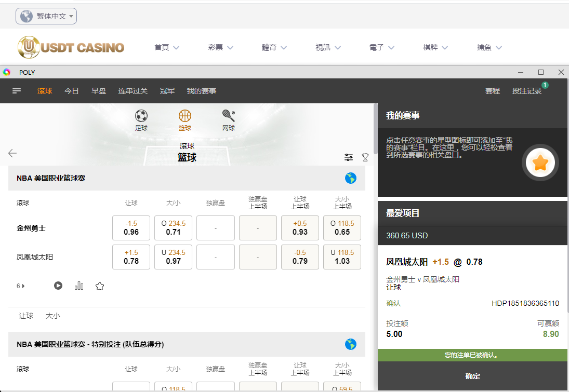Image resolution: width=569 pixels, height=392 pixels.
Task: Select first half +0.5 odds 0.93
Action: pyautogui.click(x=300, y=228)
